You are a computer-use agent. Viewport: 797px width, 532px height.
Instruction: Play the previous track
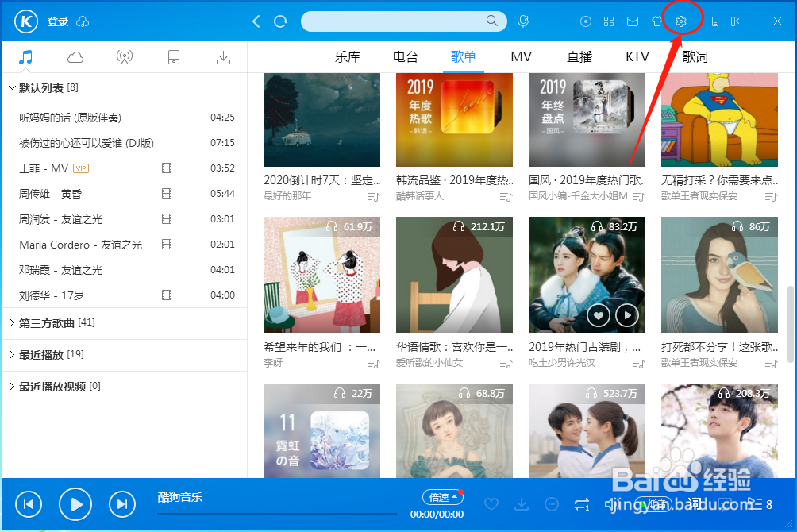click(x=29, y=504)
